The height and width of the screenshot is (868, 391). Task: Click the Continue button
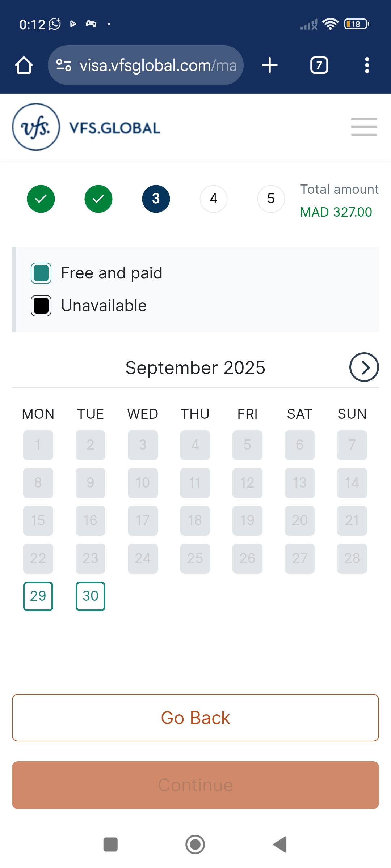coord(195,785)
